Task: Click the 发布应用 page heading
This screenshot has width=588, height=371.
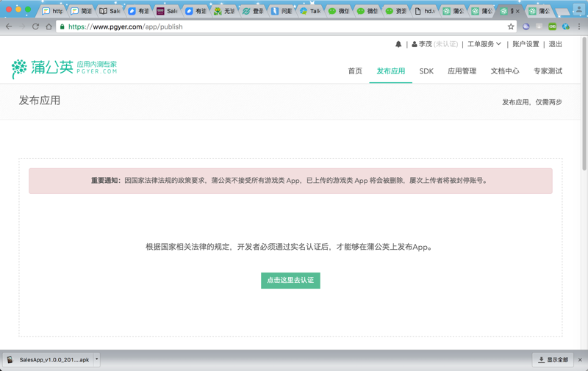Action: (x=40, y=101)
